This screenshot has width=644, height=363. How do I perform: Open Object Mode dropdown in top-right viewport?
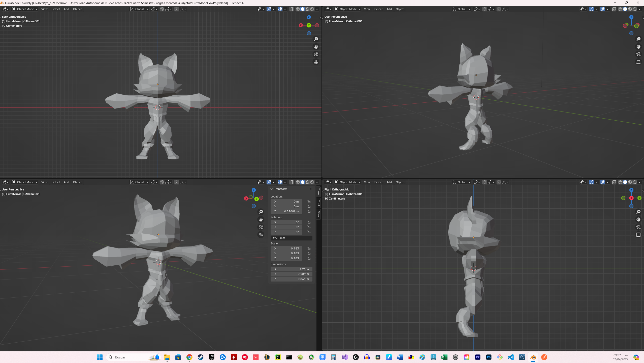[x=348, y=9]
